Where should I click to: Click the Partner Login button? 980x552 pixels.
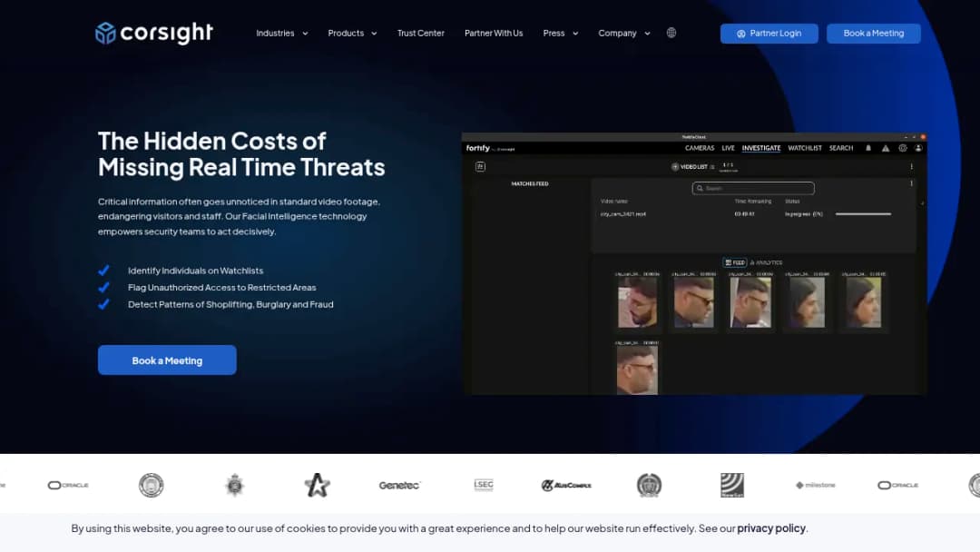click(x=769, y=34)
